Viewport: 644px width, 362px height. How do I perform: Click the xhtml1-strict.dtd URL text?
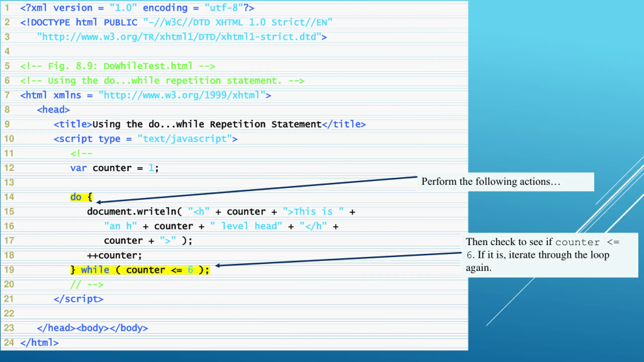click(182, 37)
